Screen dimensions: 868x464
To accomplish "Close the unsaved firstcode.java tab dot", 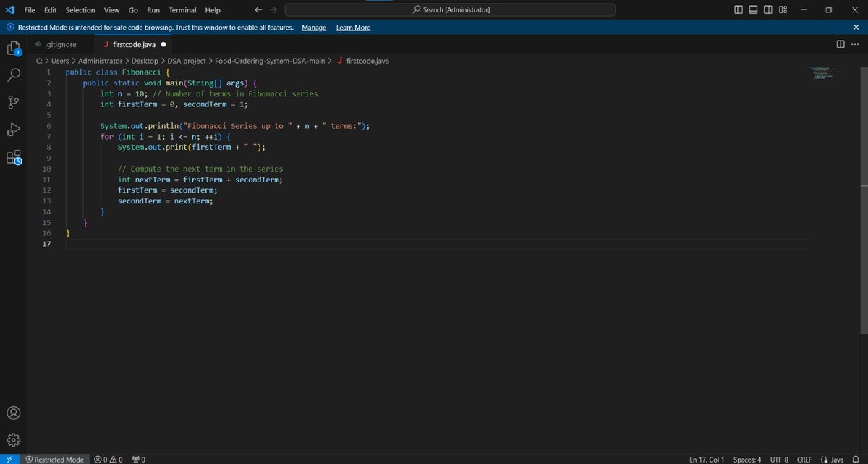I will coord(163,44).
